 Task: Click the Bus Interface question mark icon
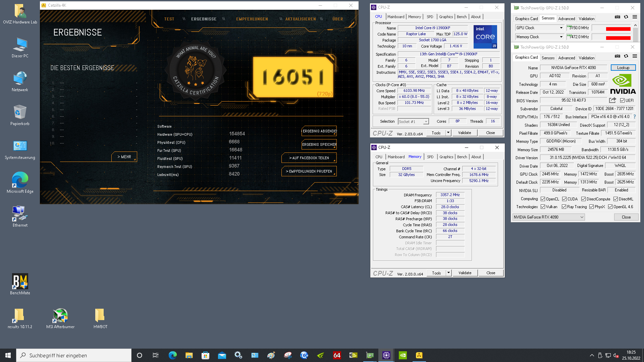635,117
